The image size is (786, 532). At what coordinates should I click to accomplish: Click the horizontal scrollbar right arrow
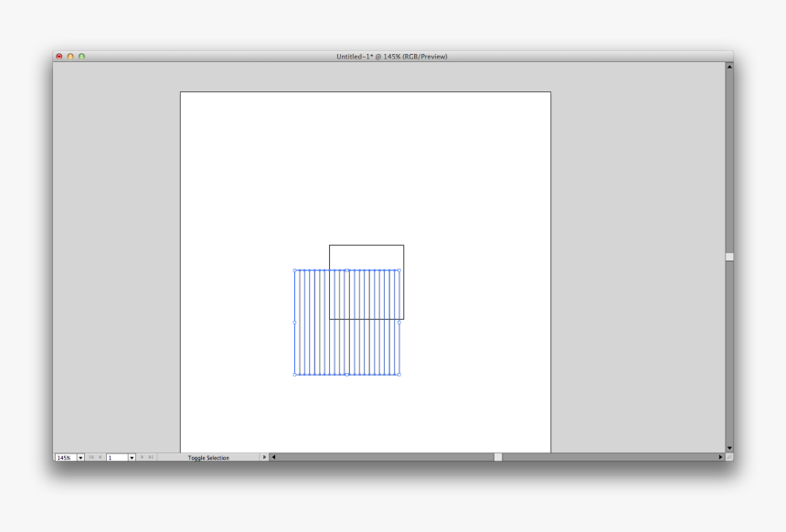pyautogui.click(x=720, y=457)
